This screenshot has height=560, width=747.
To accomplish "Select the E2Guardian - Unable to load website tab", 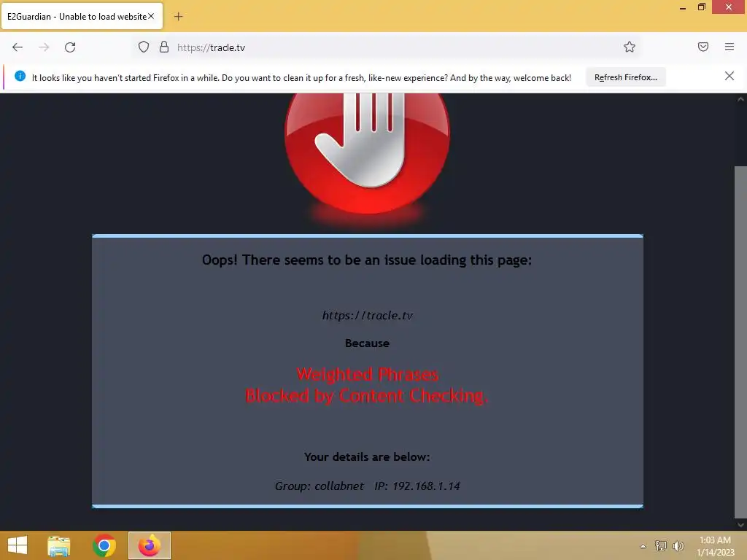I will pyautogui.click(x=82, y=16).
